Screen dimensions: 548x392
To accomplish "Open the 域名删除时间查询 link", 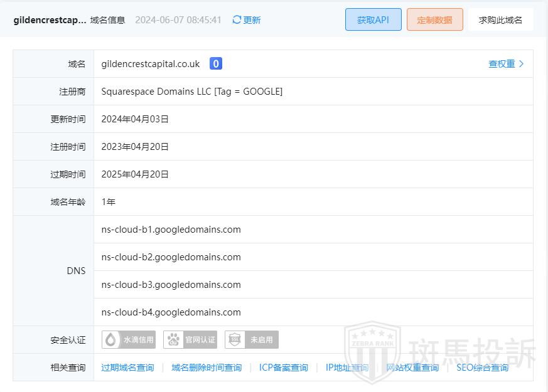I will tap(207, 368).
